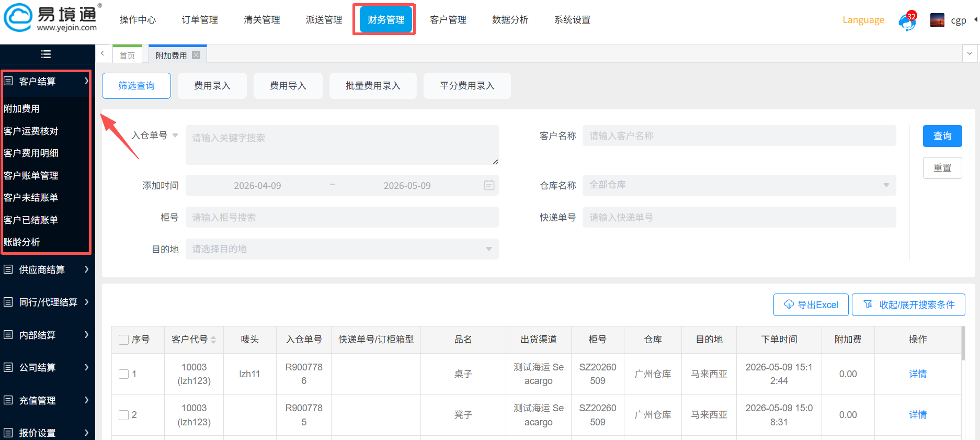Open customer service headset icon with badge
This screenshot has height=440, width=980.
click(x=907, y=21)
